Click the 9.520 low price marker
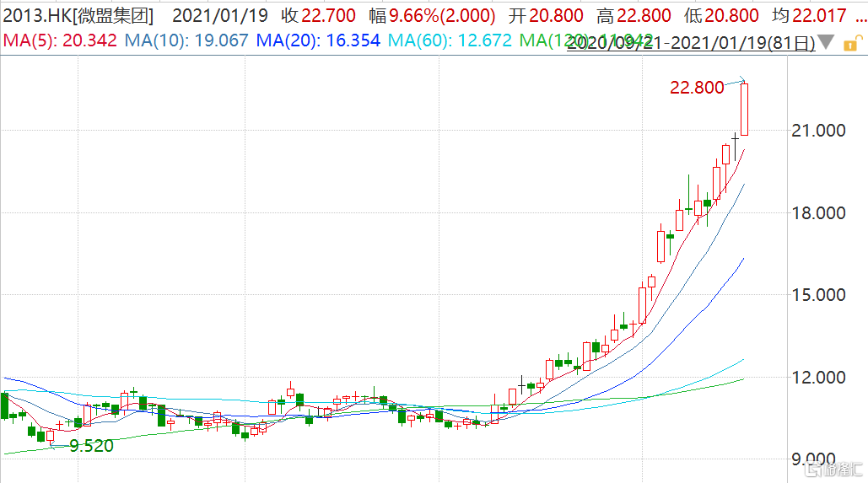The height and width of the screenshot is (483, 868). (91, 446)
